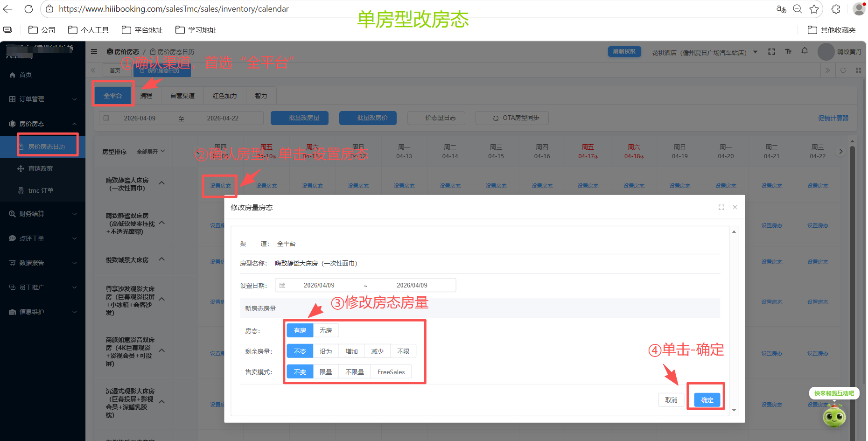Confirm the dialog with 确定
868x441 pixels.
[706, 400]
